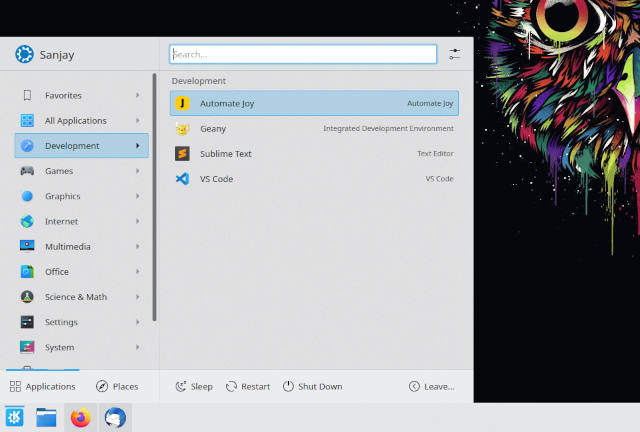The image size is (640, 432).
Task: Click the Automate Joy app icon
Action: pyautogui.click(x=182, y=103)
